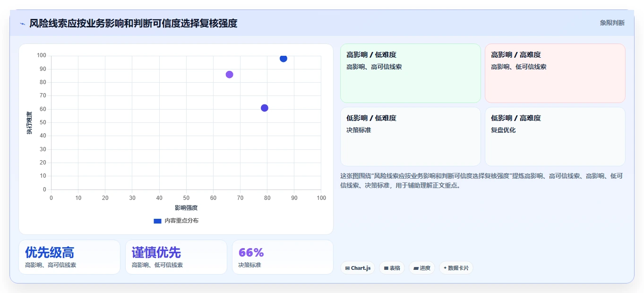Click y-axis tick label 100
The image size is (644, 293).
coord(42,56)
